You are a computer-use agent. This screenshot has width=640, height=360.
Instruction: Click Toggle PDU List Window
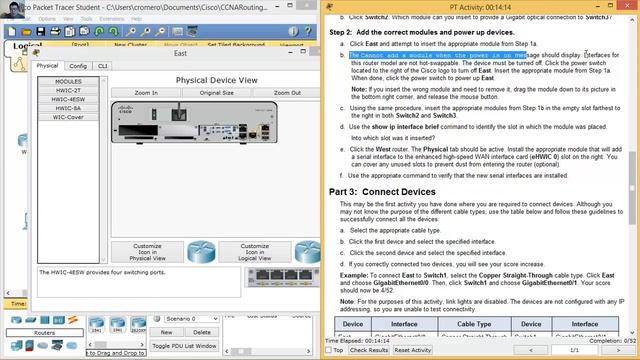[x=184, y=346]
